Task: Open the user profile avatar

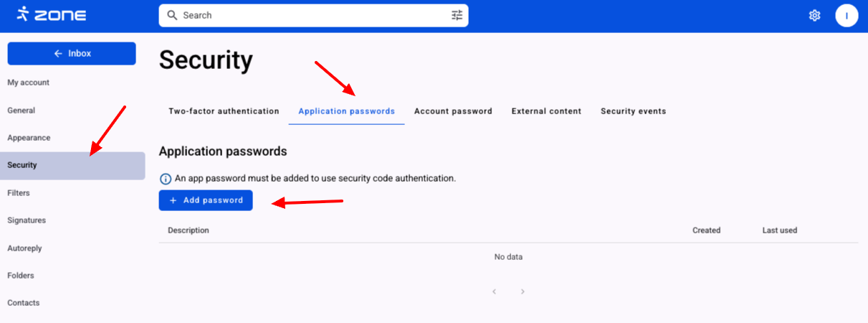Action: 846,15
